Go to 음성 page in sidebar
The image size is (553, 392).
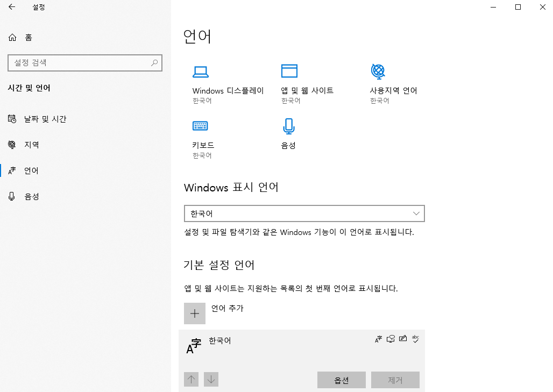coord(31,197)
